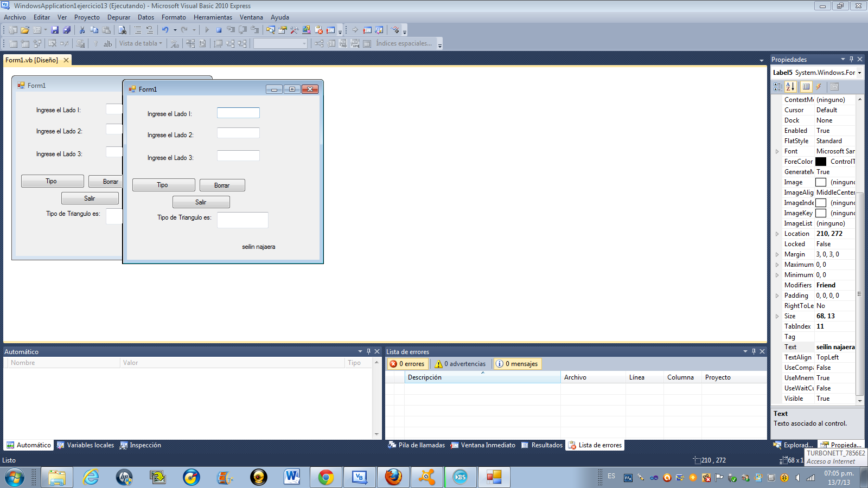The image size is (868, 488).
Task: Click the Undo toolbar icon
Action: coord(165,30)
